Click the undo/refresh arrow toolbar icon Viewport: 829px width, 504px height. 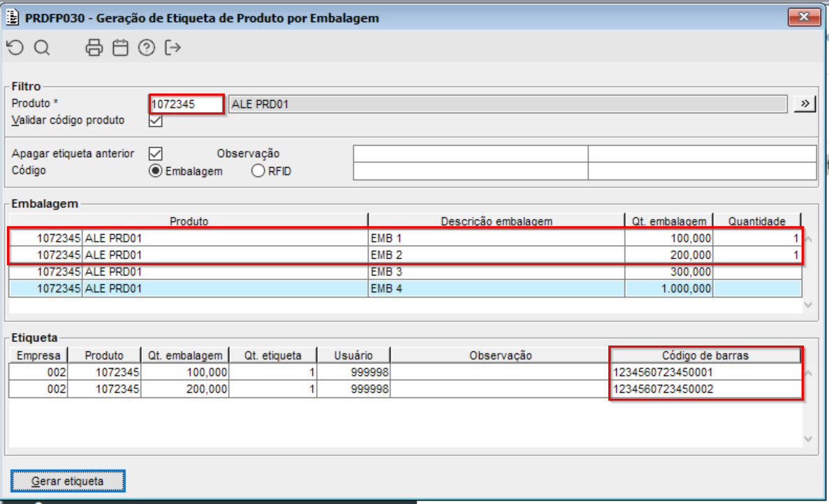point(15,47)
